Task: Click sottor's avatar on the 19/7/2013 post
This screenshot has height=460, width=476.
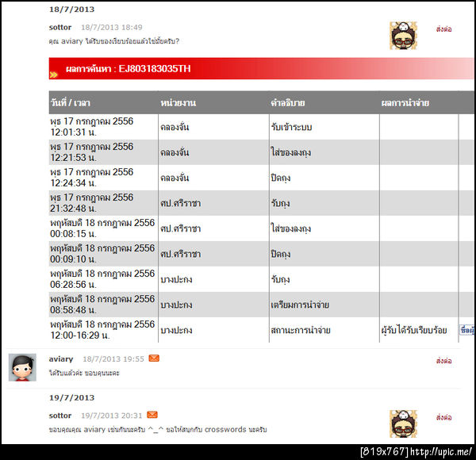Action: 403,424
